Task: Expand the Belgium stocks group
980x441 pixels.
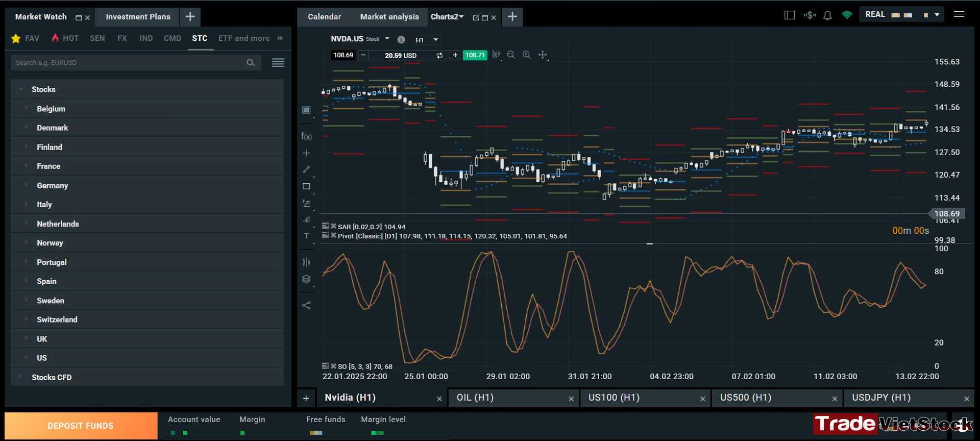Action: click(26, 108)
